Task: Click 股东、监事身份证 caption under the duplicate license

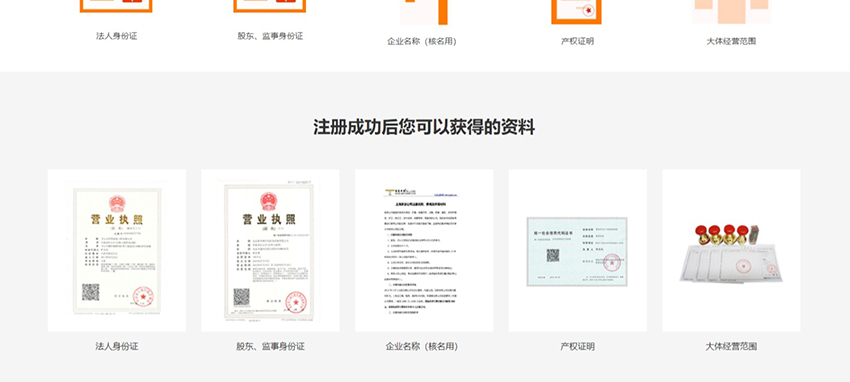Action: coord(271,346)
